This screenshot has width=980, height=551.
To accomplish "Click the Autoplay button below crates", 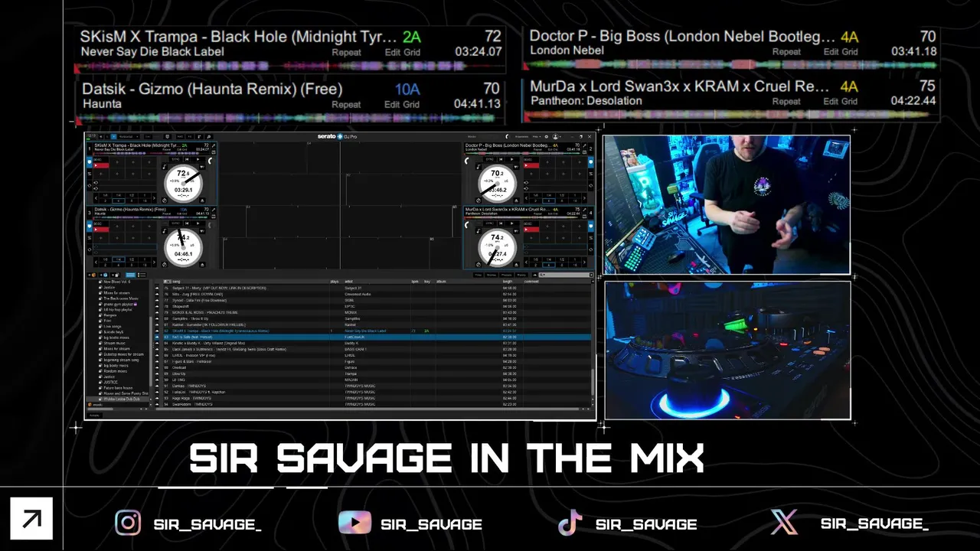I will [94, 416].
